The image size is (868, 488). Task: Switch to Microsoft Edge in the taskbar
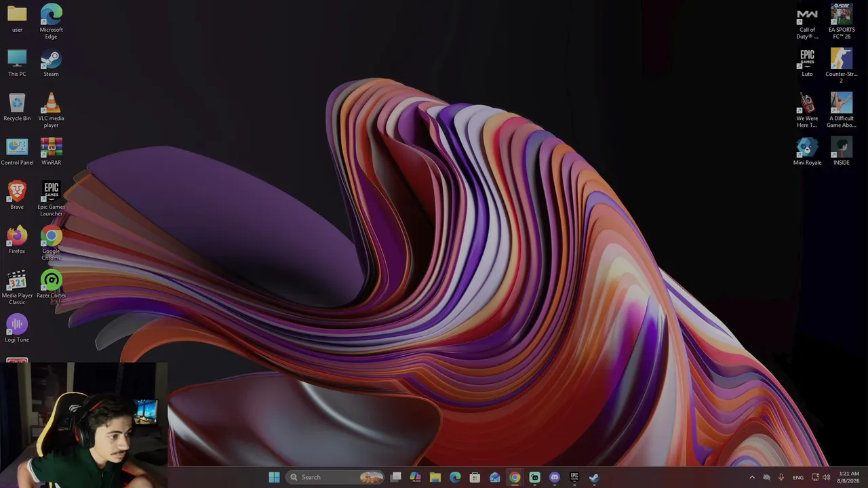tap(455, 477)
